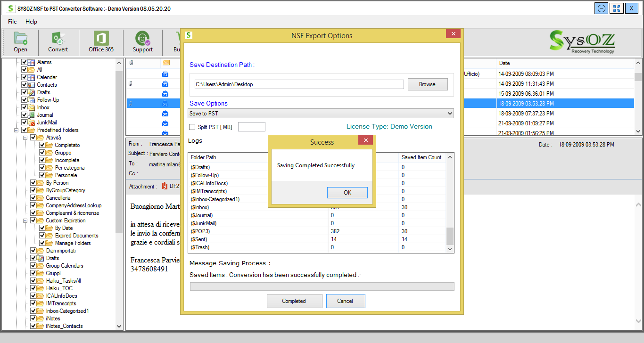644x343 pixels.
Task: Uncheck the Alarms folder checkbox
Action: (25, 62)
